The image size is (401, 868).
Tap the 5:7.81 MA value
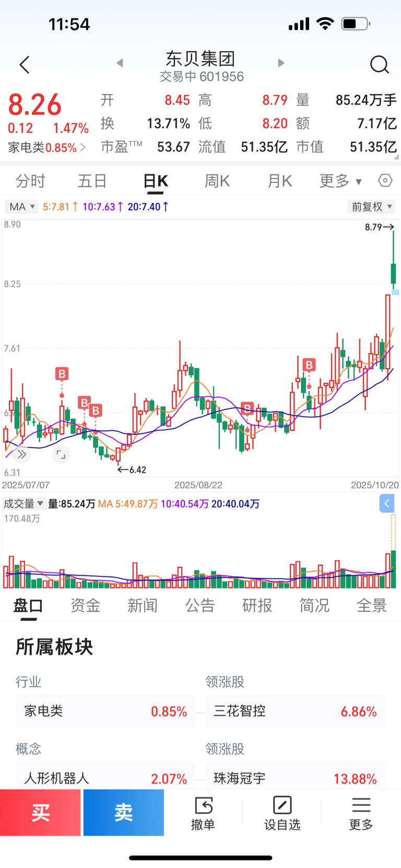pos(61,207)
